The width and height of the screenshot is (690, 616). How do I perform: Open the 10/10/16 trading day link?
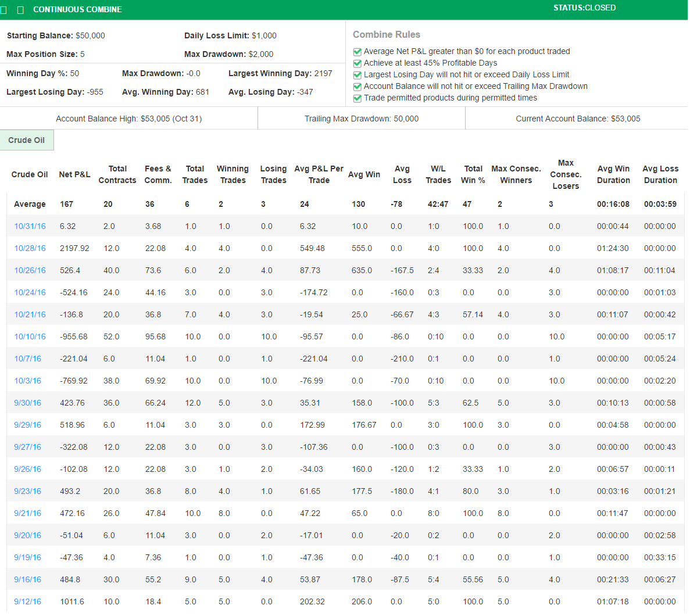pyautogui.click(x=30, y=336)
